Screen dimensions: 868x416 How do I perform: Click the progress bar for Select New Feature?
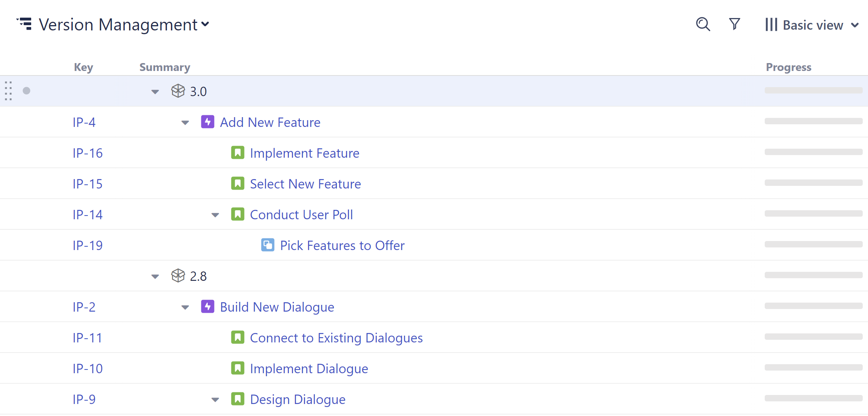click(813, 183)
